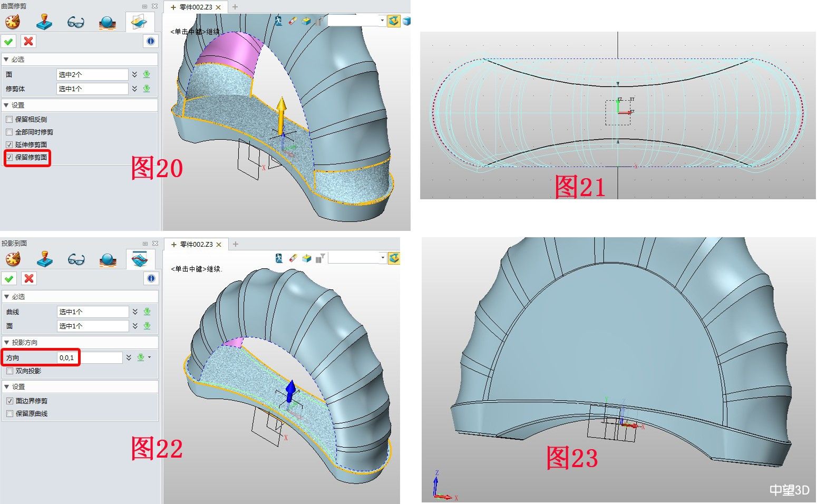Check the 双向投影 option

tap(9, 371)
